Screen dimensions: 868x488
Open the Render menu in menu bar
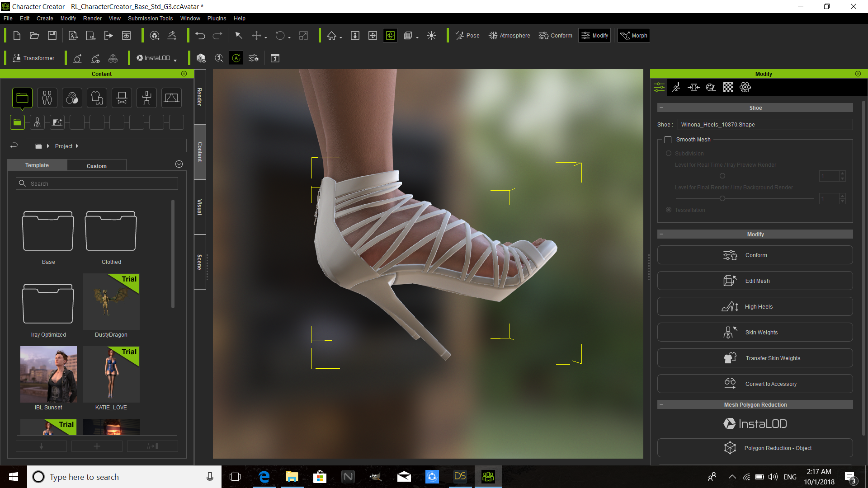pos(92,18)
